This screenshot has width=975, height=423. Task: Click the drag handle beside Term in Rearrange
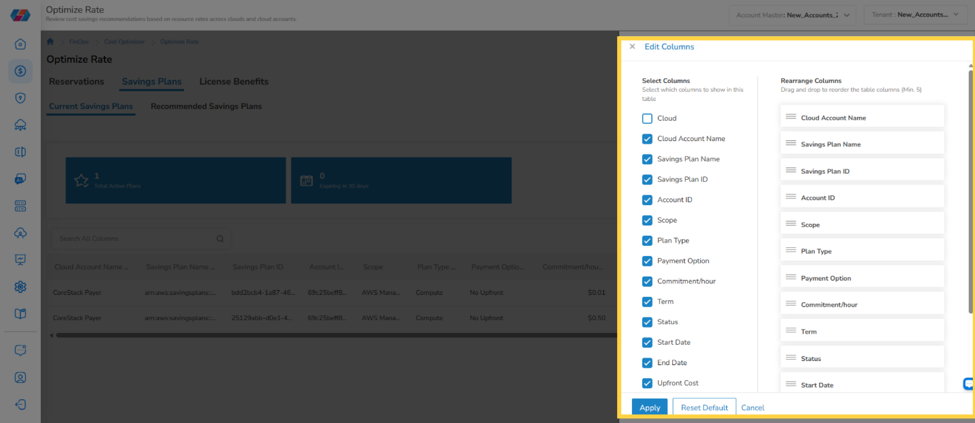(x=790, y=330)
